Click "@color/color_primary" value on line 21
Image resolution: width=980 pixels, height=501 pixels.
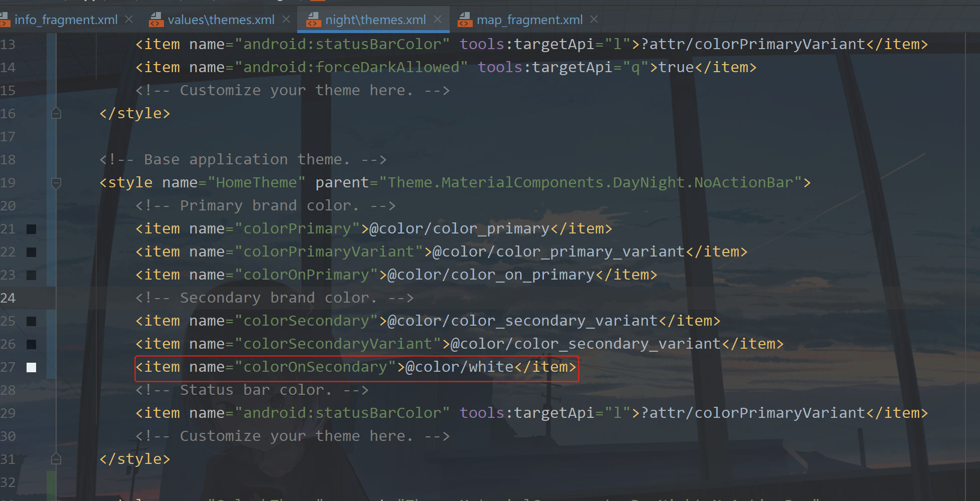460,229
